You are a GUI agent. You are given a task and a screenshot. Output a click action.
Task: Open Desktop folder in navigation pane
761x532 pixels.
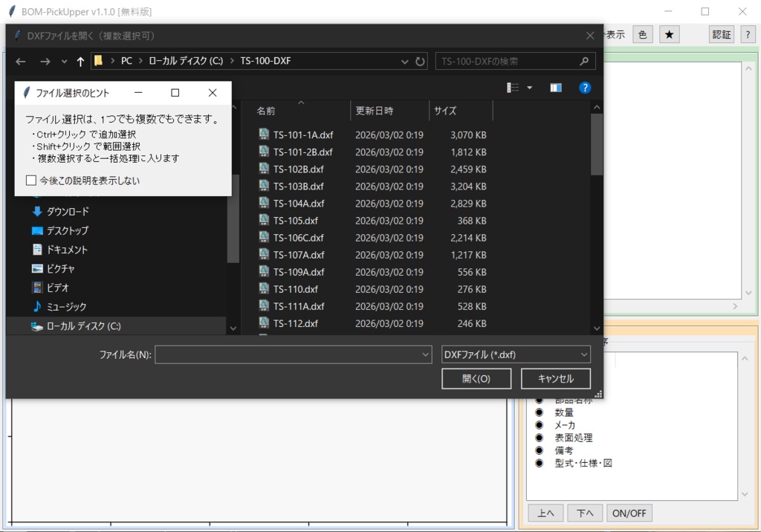60,230
